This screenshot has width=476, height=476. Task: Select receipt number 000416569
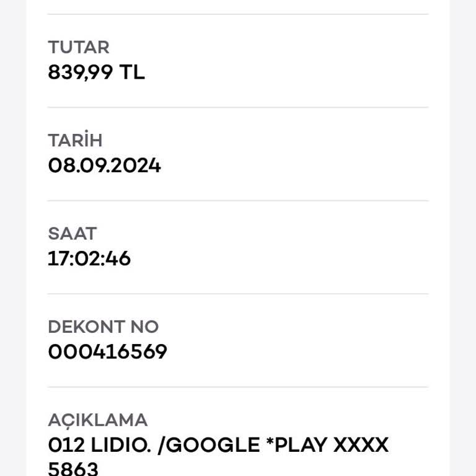pos(107,352)
